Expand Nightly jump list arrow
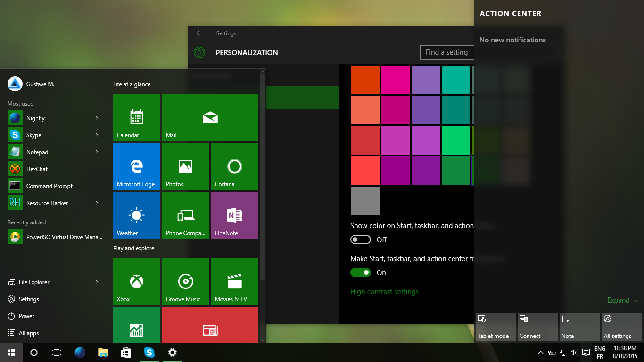This screenshot has height=362, width=644. [x=97, y=118]
